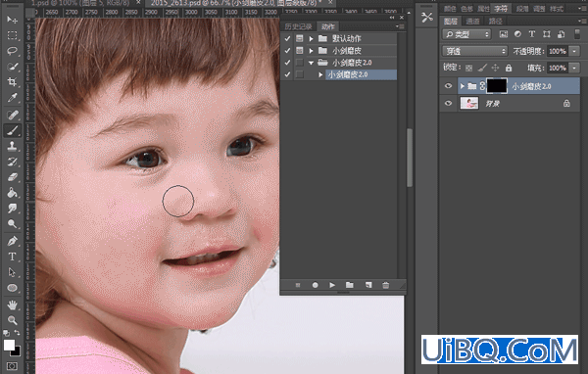Select the Hand tool
This screenshot has width=588, height=374.
[12, 304]
